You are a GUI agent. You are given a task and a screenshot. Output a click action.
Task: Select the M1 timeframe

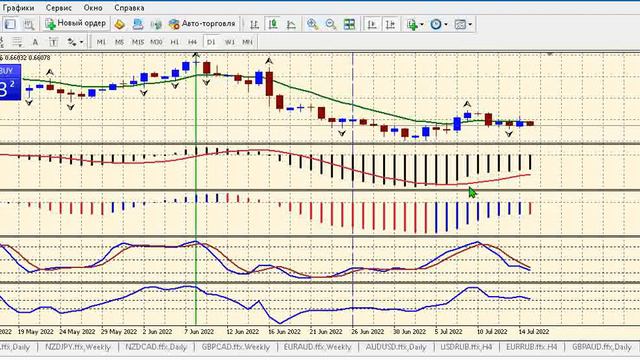[x=101, y=42]
